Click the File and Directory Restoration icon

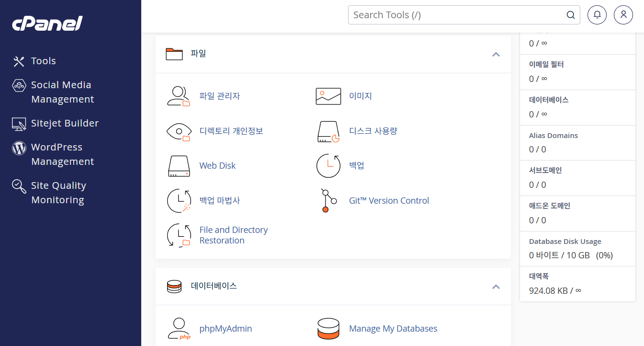click(179, 235)
